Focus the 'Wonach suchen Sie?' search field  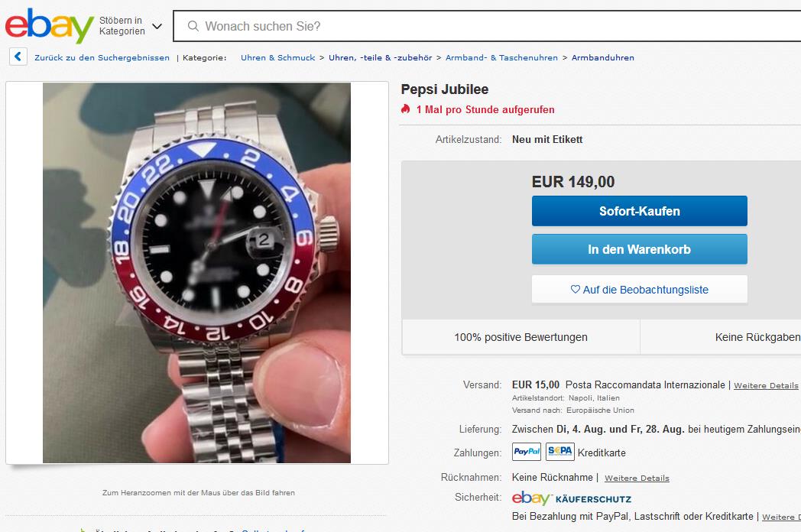[489, 26]
